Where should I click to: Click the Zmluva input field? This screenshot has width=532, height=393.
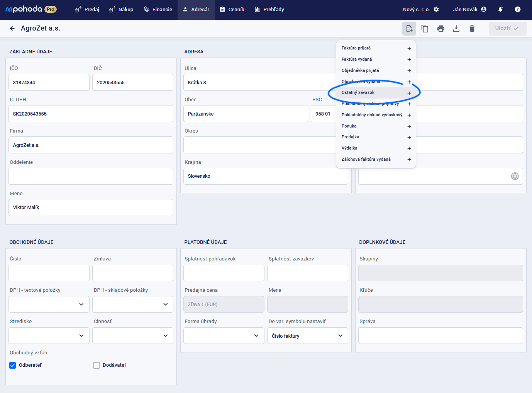pyautogui.click(x=133, y=273)
